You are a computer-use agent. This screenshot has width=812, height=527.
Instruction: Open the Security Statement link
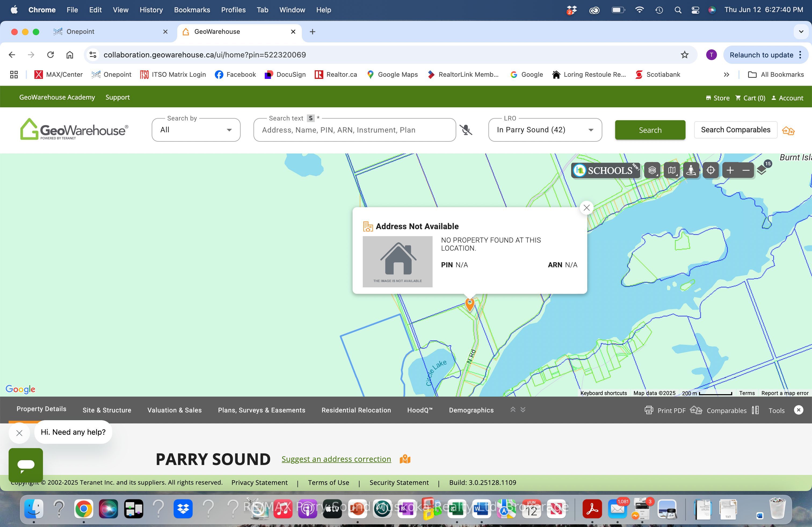(x=399, y=482)
